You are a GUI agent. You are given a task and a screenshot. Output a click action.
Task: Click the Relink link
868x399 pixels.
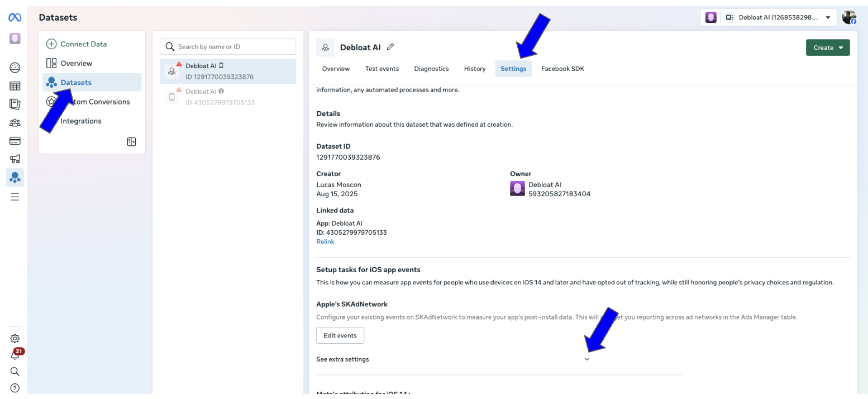(x=325, y=242)
